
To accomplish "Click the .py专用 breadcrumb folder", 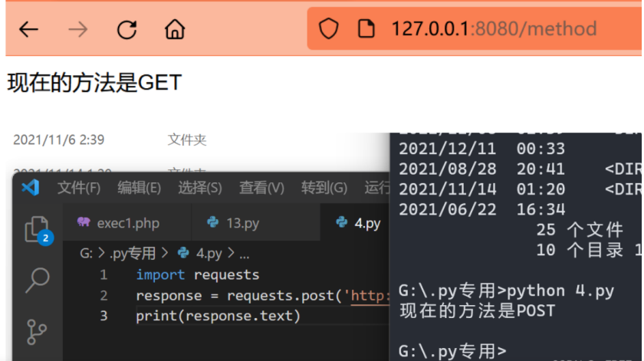I will coord(132,253).
